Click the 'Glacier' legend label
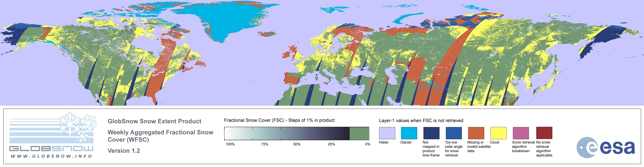This screenshot has width=644, height=167. click(406, 142)
